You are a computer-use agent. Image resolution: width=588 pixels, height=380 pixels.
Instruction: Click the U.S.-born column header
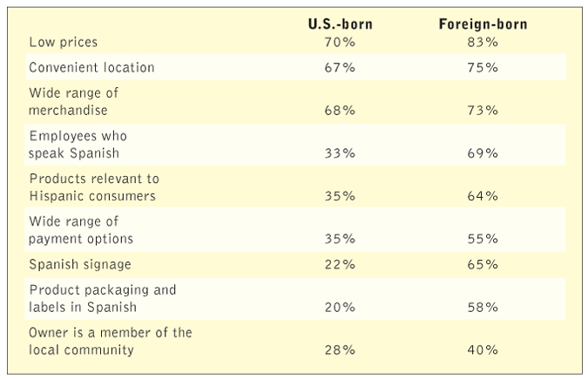tap(339, 24)
